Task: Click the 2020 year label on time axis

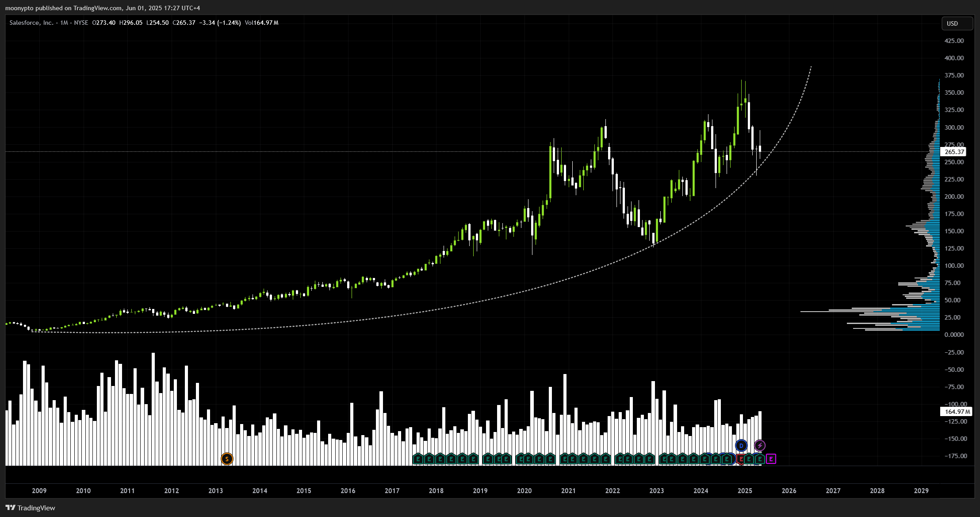Action: 524,490
